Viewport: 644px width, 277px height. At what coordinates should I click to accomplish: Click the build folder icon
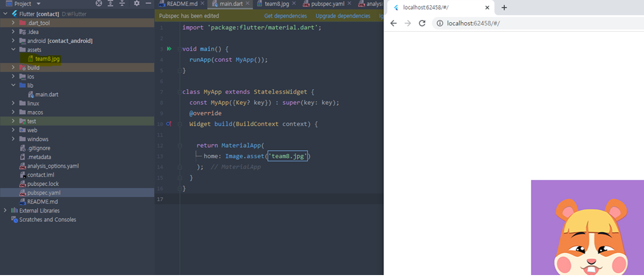point(22,68)
